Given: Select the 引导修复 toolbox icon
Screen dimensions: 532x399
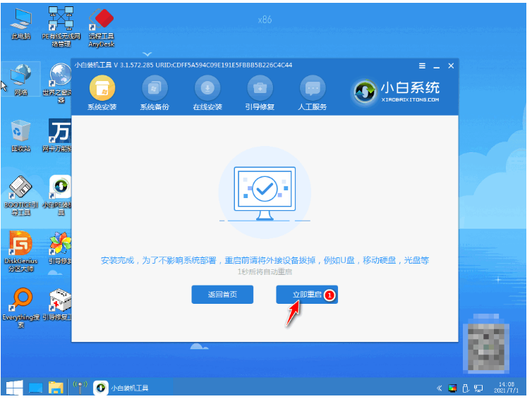Looking at the screenshot, I should (x=260, y=89).
